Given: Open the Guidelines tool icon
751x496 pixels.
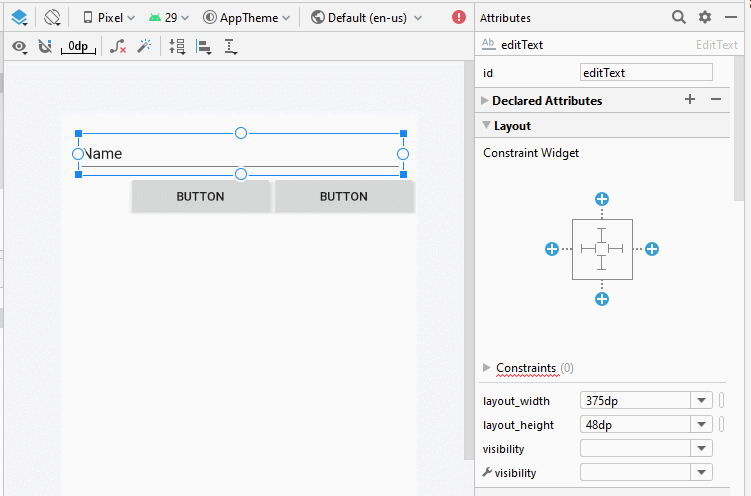Looking at the screenshot, I should [230, 46].
